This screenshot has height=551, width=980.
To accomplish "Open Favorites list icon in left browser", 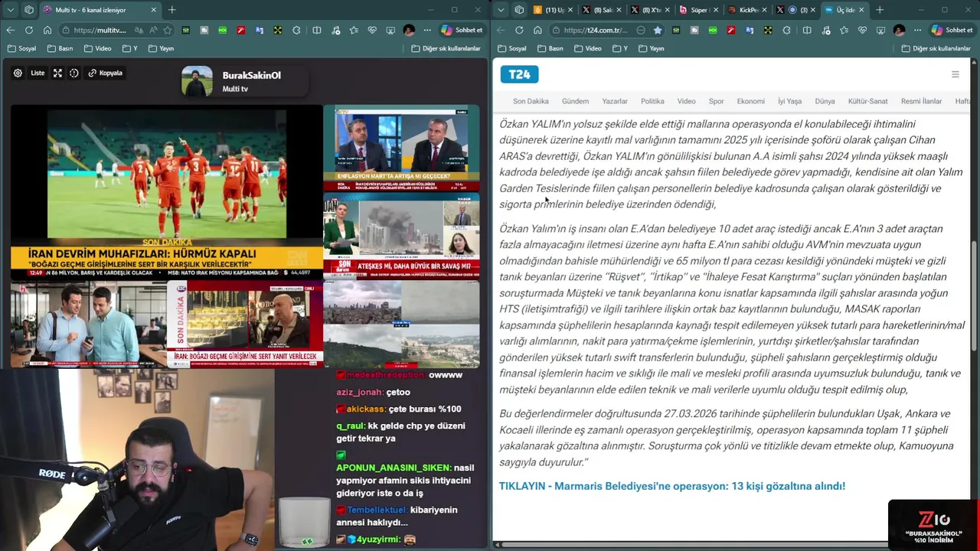I will (353, 30).
